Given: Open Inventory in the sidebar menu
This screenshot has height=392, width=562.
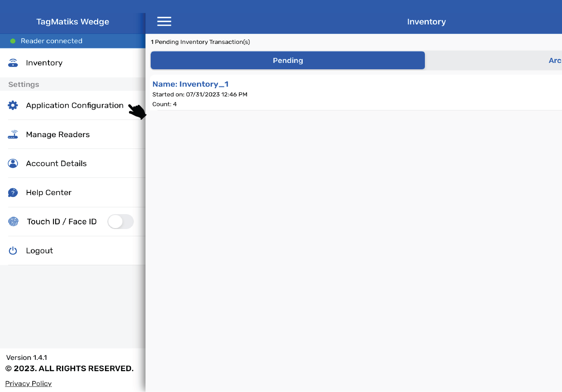Looking at the screenshot, I should (x=44, y=63).
